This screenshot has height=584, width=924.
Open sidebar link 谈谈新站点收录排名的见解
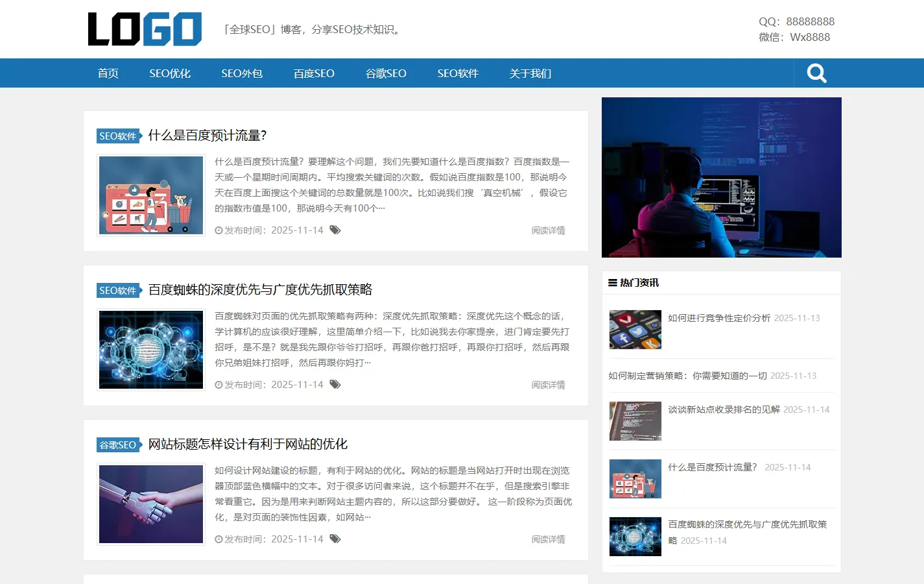coord(724,409)
